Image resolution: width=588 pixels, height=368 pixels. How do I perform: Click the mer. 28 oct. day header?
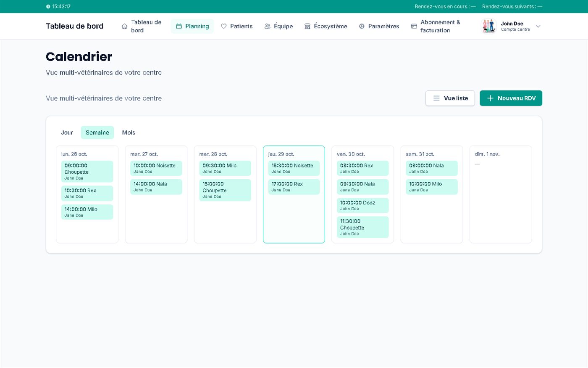[213, 154]
